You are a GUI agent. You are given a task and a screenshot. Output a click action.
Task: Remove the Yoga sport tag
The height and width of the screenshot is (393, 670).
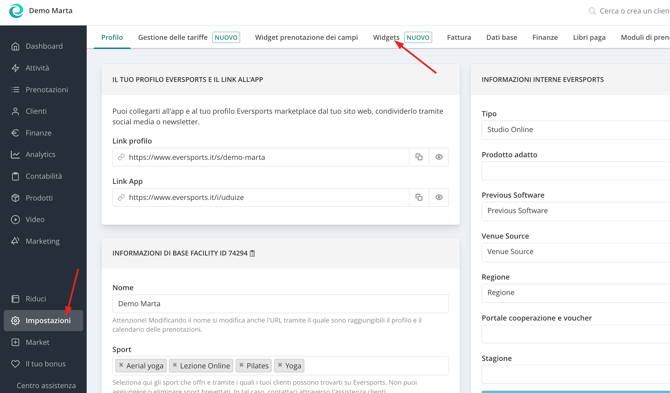[280, 365]
